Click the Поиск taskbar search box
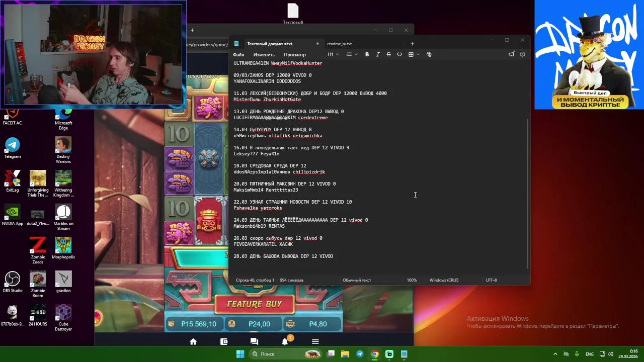This screenshot has width=644, height=362. (x=285, y=354)
